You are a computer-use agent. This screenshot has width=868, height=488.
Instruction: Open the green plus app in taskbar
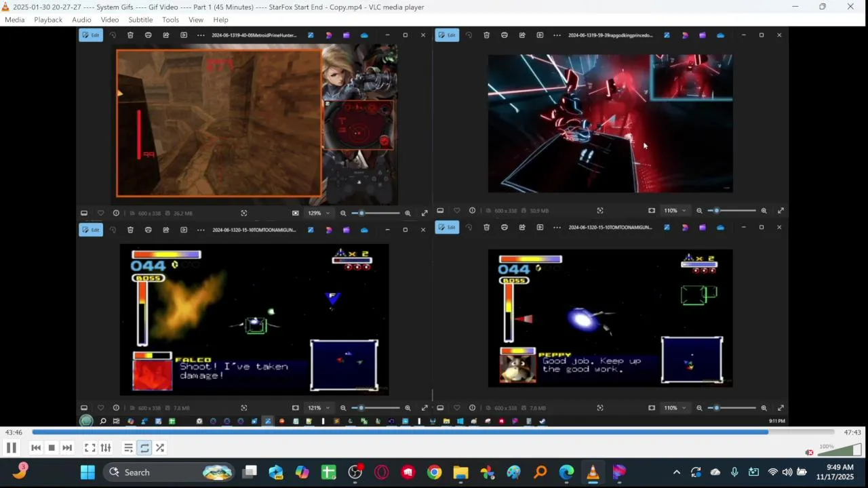click(x=329, y=472)
